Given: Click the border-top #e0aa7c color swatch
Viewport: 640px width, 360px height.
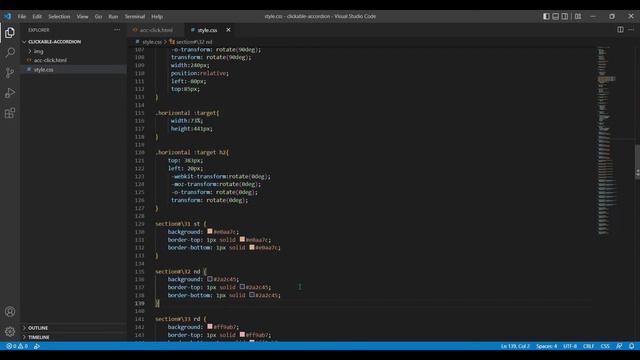Looking at the screenshot, I should (x=242, y=240).
